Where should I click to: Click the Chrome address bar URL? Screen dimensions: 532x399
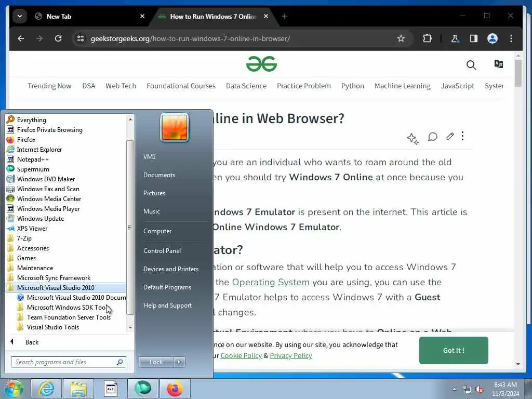pyautogui.click(x=190, y=38)
